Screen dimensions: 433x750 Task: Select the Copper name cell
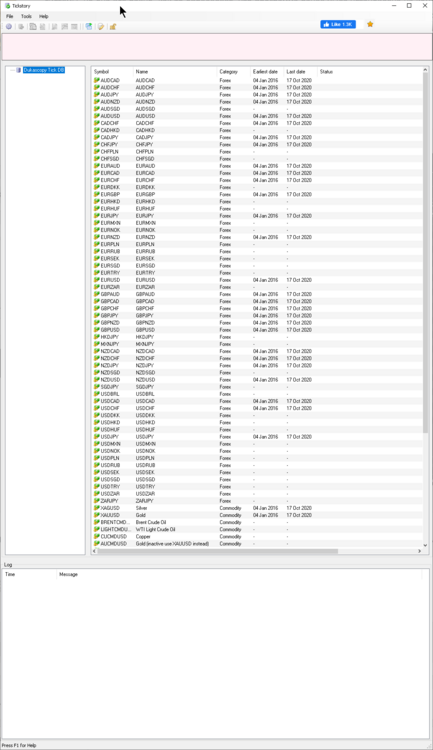(143, 537)
